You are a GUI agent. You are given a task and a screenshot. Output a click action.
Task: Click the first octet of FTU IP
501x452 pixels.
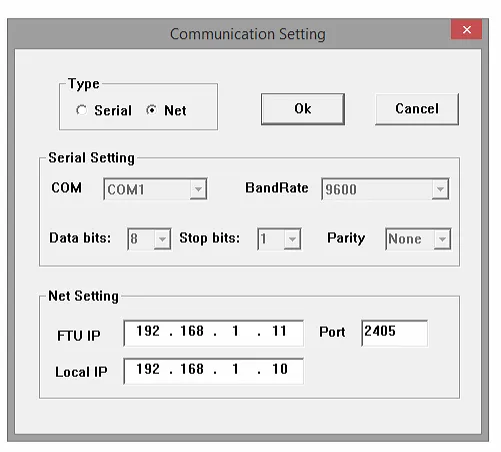[148, 331]
